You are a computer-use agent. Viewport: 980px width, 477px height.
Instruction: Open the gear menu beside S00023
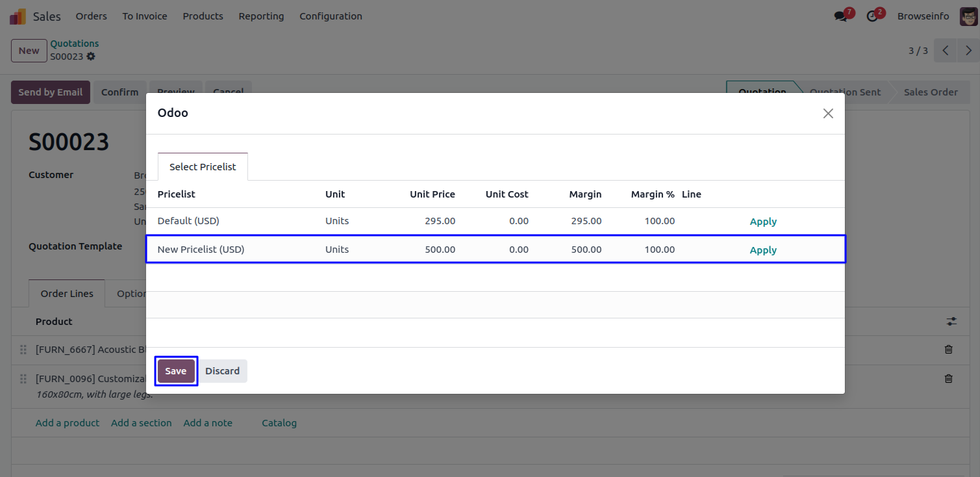pyautogui.click(x=91, y=57)
